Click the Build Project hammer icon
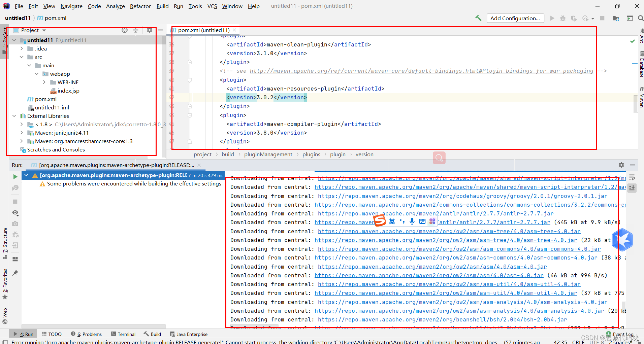This screenshot has height=344, width=644. 478,18
